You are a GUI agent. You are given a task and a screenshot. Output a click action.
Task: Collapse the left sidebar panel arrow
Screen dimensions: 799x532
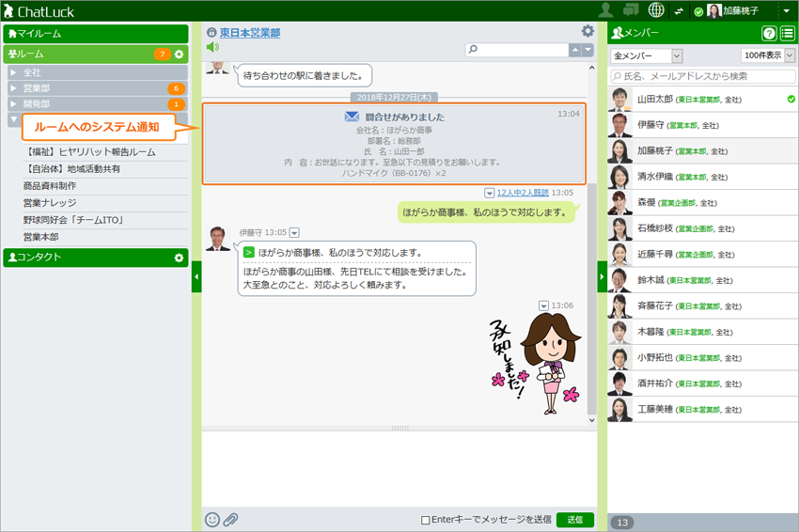click(196, 276)
